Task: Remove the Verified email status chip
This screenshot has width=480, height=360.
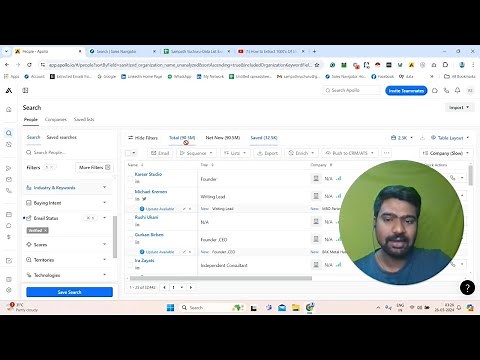Action: pos(46,230)
